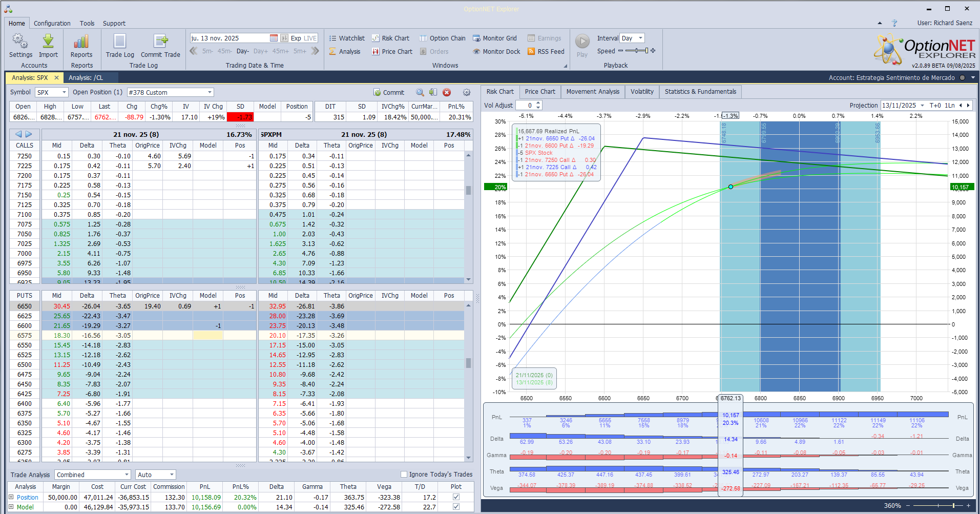Open the Analysis window from ribbon
The image size is (980, 514).
tap(345, 51)
